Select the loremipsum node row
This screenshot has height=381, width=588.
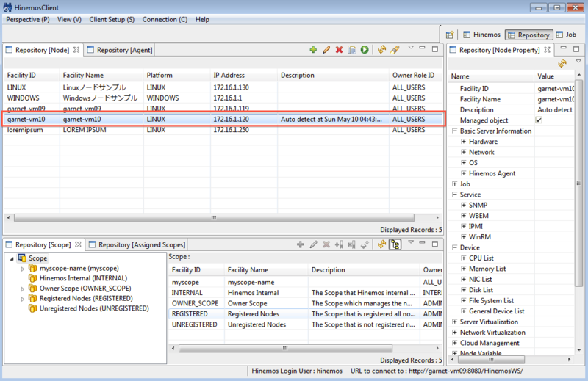[x=223, y=130]
